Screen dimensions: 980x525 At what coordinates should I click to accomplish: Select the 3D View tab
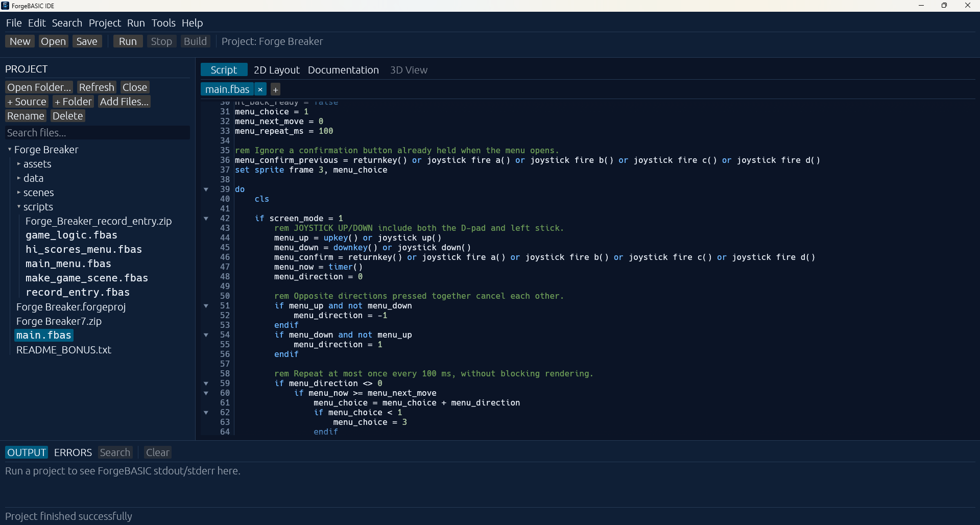409,70
